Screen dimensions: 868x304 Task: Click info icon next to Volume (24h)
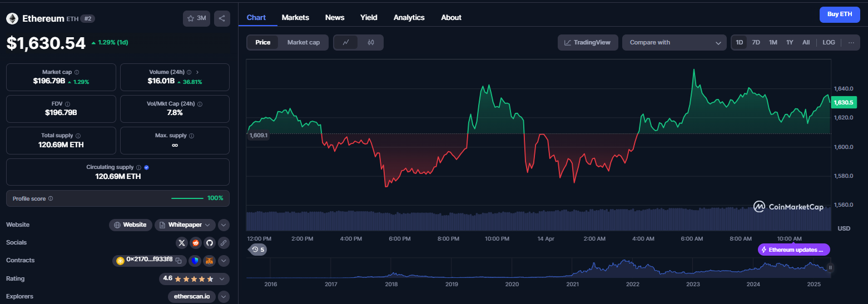(x=189, y=72)
